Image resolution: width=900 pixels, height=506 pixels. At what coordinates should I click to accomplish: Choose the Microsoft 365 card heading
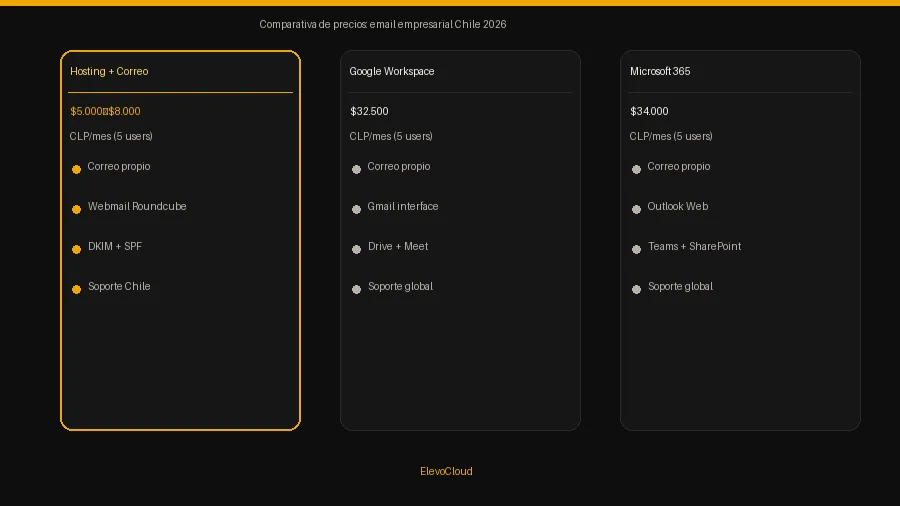660,71
